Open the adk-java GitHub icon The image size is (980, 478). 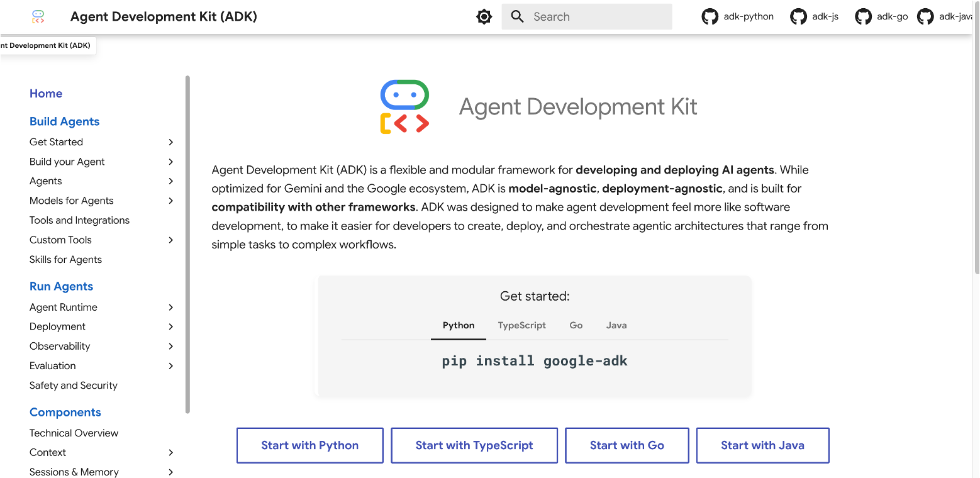coord(925,17)
